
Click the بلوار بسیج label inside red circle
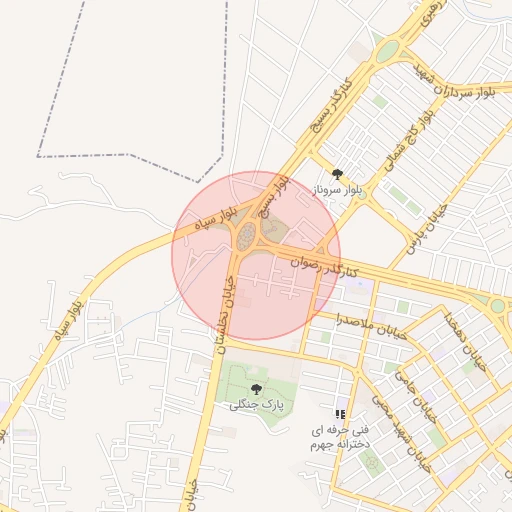pos(275,197)
